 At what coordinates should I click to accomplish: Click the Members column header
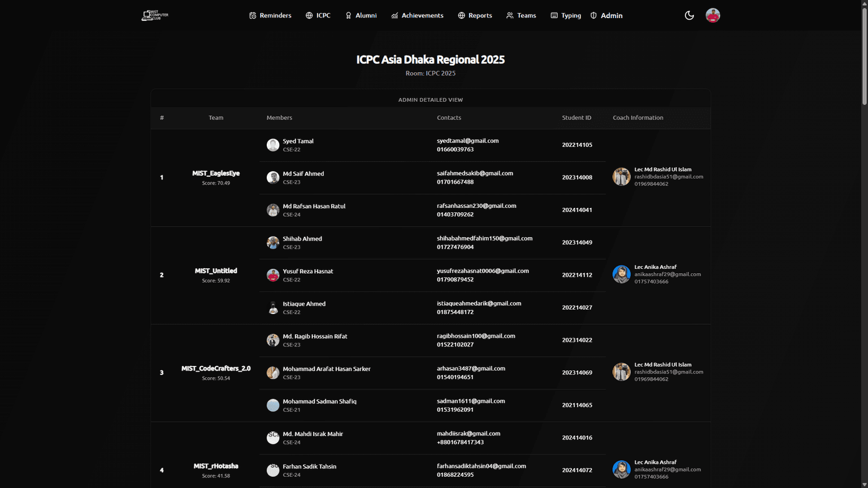(279, 117)
